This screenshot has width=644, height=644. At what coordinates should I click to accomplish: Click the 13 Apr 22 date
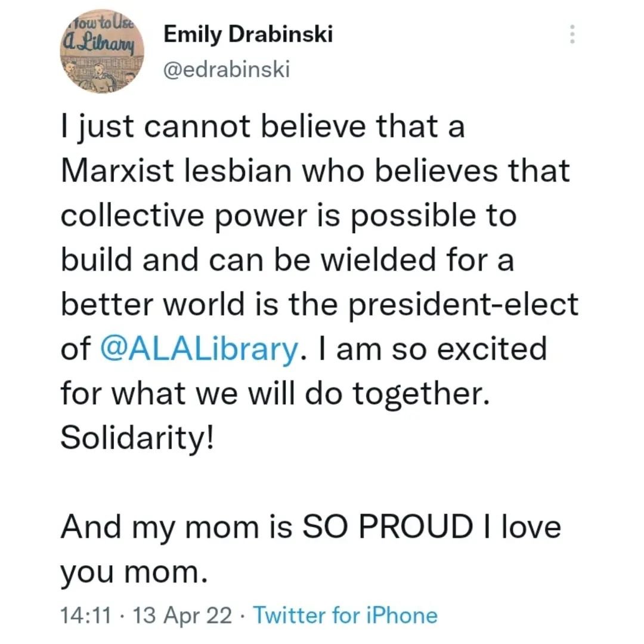coord(184,615)
